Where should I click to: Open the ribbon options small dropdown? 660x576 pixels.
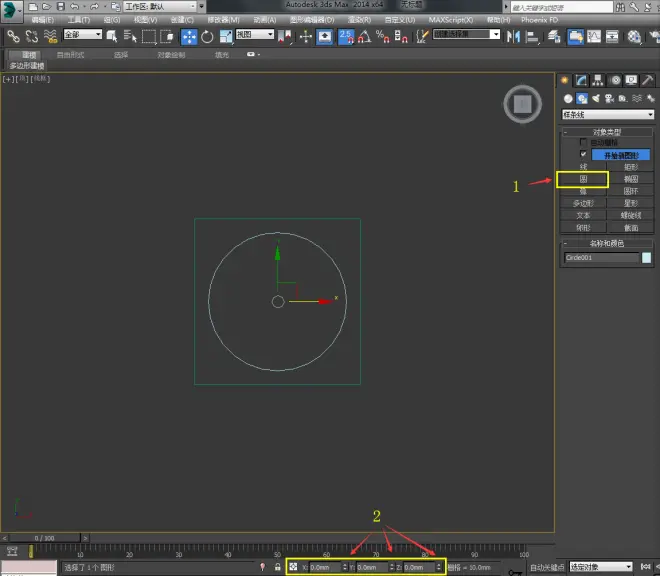(x=253, y=54)
